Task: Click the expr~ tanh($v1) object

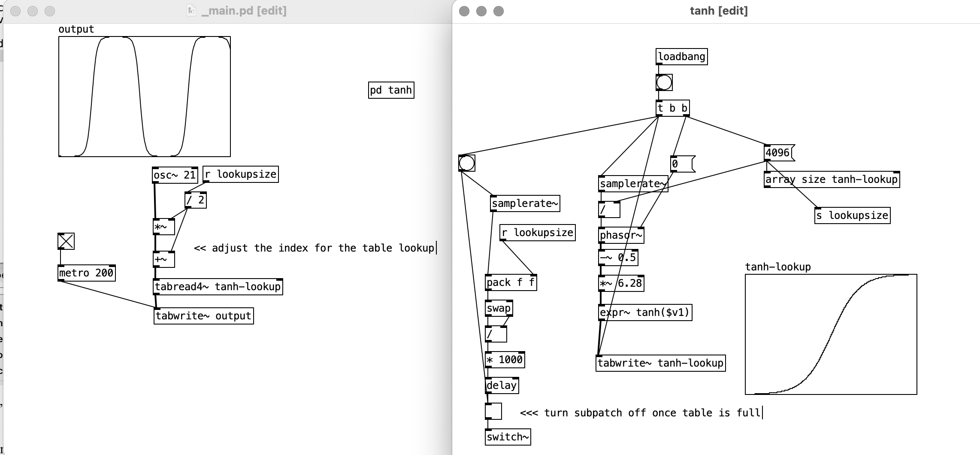Action: point(645,312)
